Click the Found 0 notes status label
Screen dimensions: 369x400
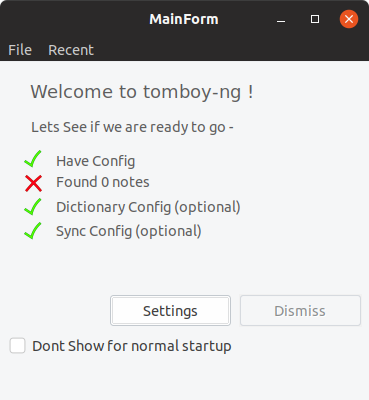click(103, 182)
